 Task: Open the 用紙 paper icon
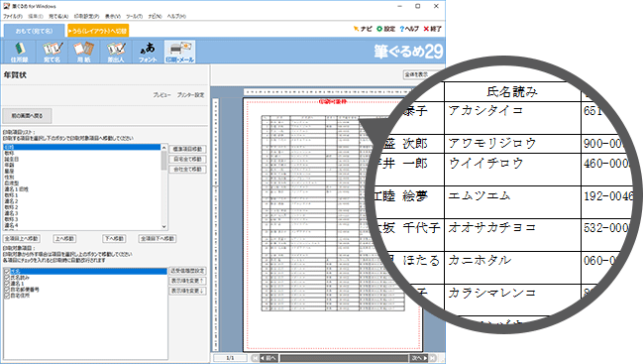point(84,52)
